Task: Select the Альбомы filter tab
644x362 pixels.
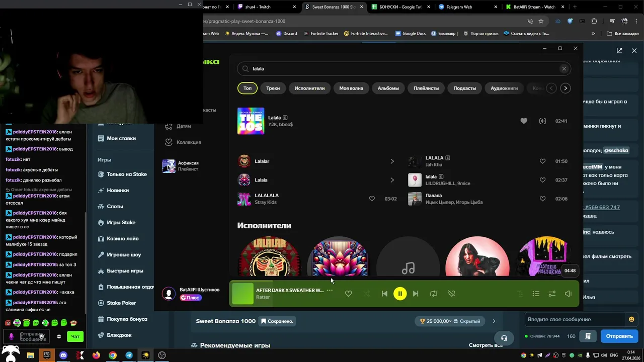Action: [x=388, y=88]
